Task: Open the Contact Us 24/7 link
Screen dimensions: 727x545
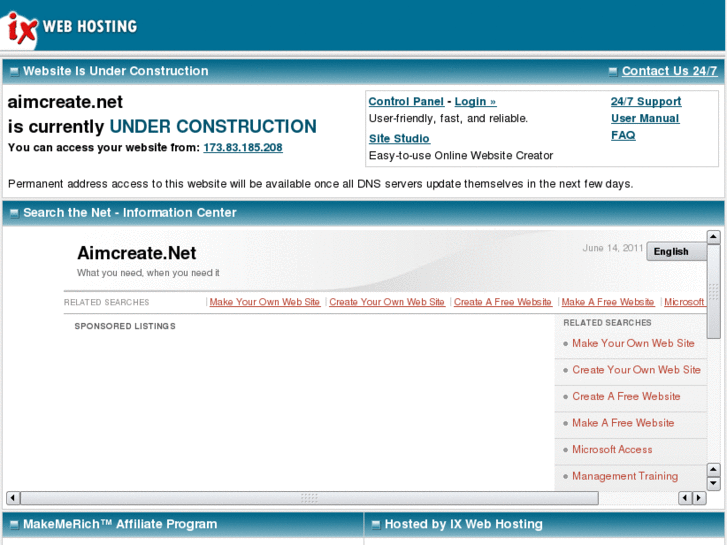Action: [669, 71]
